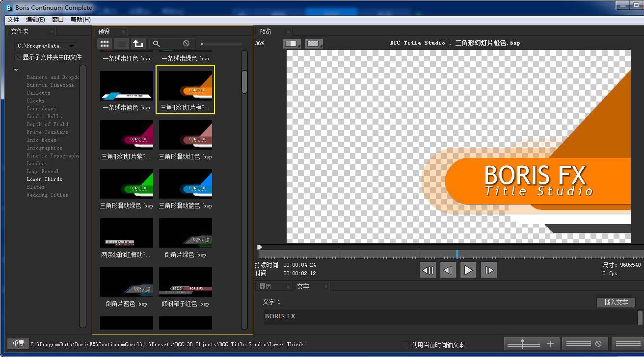Adjust the thumbnail size slider
644x357 pixels.
221,44
